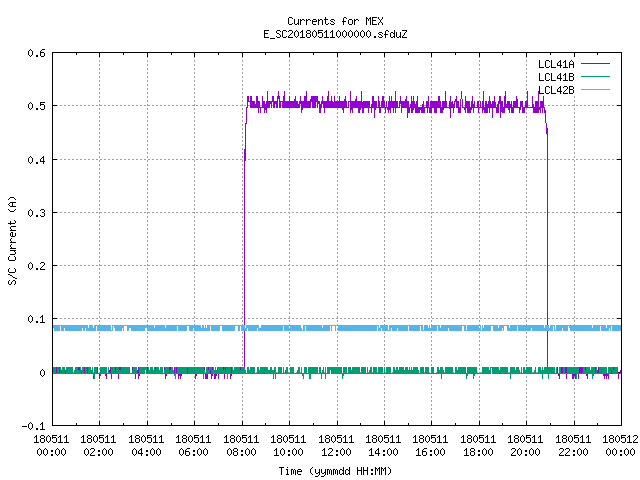
Task: Click the x-axis tick '180511 10:00'
Action: [x=289, y=446]
